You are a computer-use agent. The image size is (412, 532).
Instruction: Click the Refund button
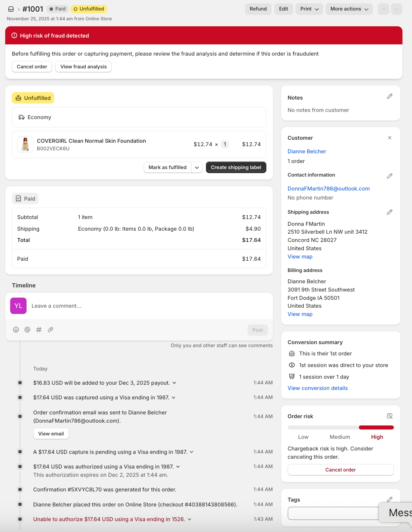258,9
